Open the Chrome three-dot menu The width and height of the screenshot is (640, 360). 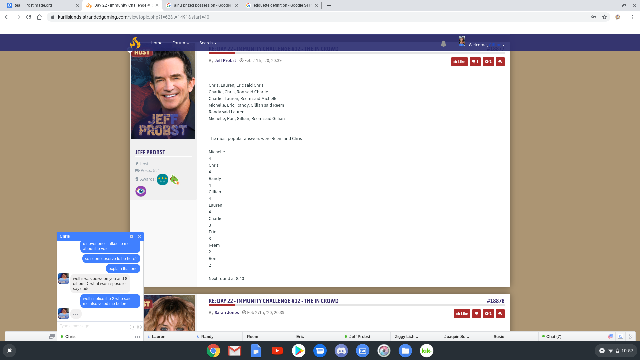coord(632,17)
